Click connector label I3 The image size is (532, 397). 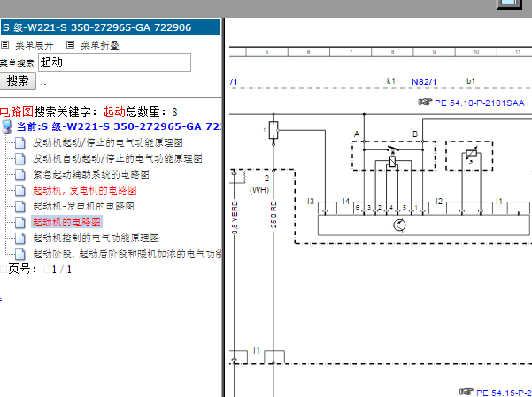311,202
